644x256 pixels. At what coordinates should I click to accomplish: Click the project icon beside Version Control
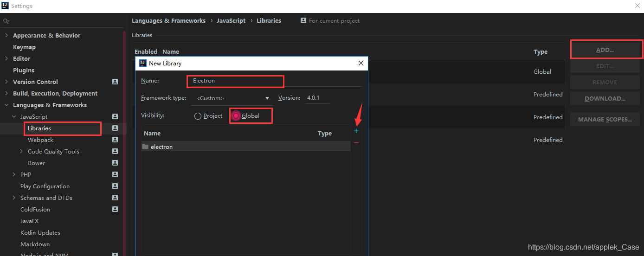[115, 82]
